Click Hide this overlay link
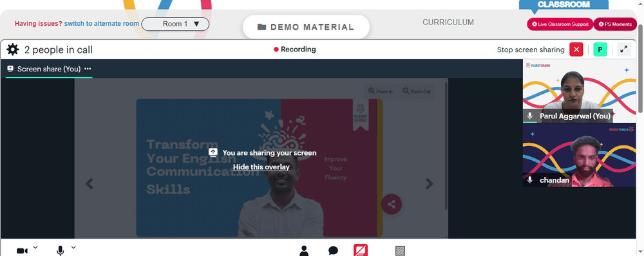The image size is (644, 256). click(261, 167)
